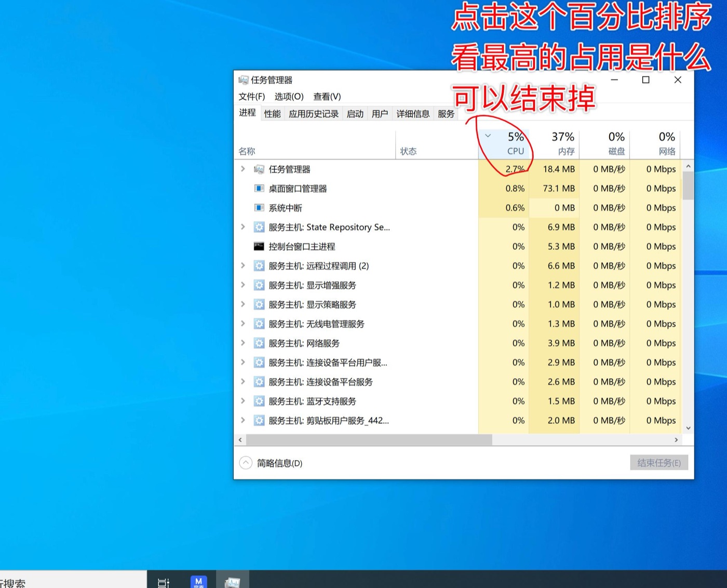
Task: Collapse to 简略信息 view arrow
Action: coord(246,463)
